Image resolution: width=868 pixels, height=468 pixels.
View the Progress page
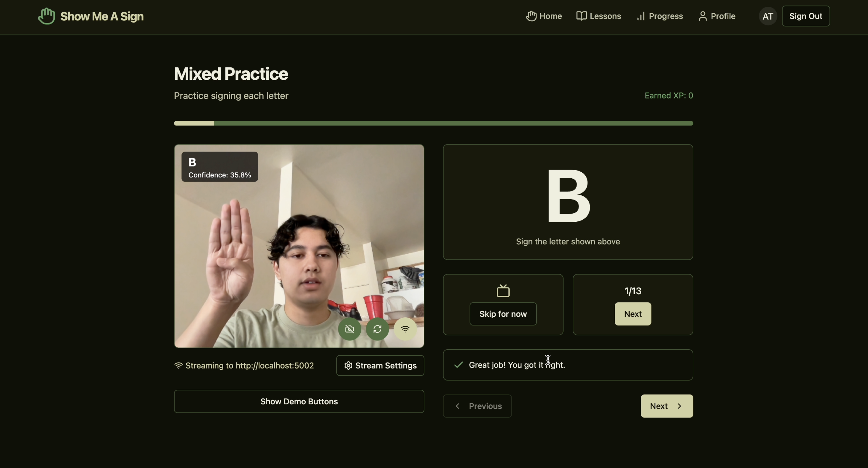tap(660, 16)
